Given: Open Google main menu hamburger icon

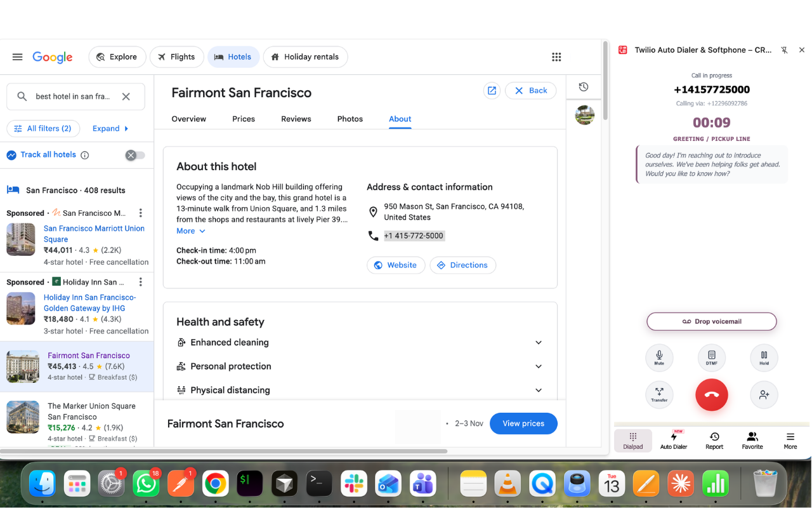Looking at the screenshot, I should [x=17, y=57].
